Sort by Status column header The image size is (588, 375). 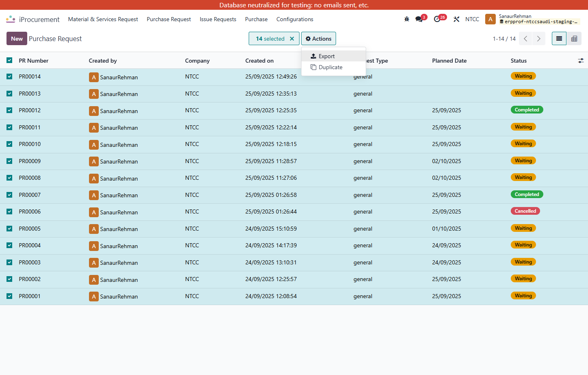(519, 61)
